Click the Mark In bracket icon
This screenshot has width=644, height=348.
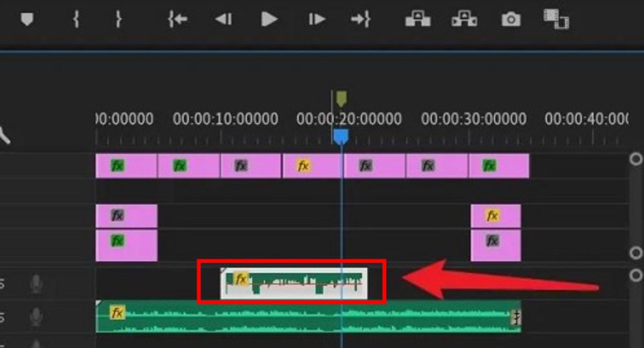(x=76, y=19)
